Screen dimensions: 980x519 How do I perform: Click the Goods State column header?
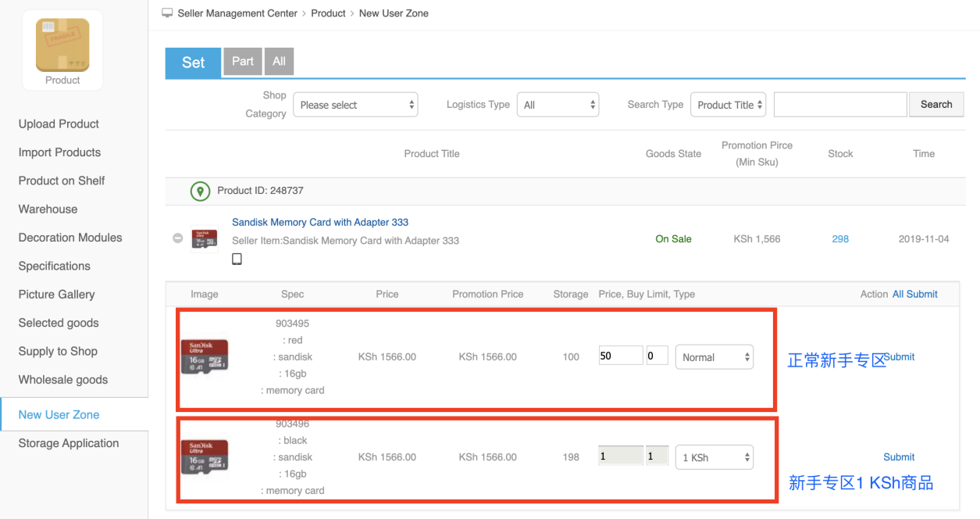click(x=673, y=154)
